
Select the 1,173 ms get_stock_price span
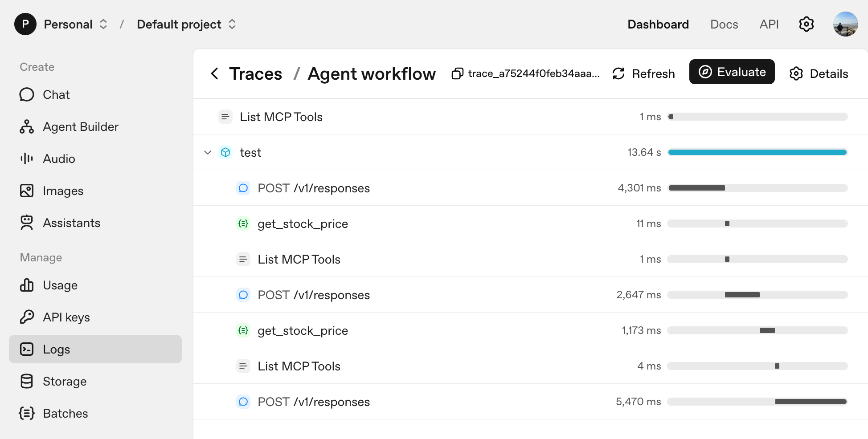pyautogui.click(x=303, y=330)
